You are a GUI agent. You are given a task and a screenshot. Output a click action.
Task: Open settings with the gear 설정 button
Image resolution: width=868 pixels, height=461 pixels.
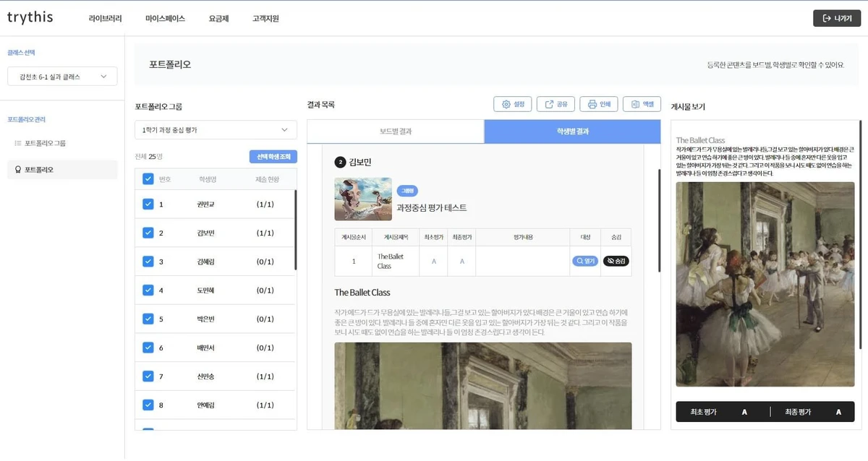coord(513,104)
